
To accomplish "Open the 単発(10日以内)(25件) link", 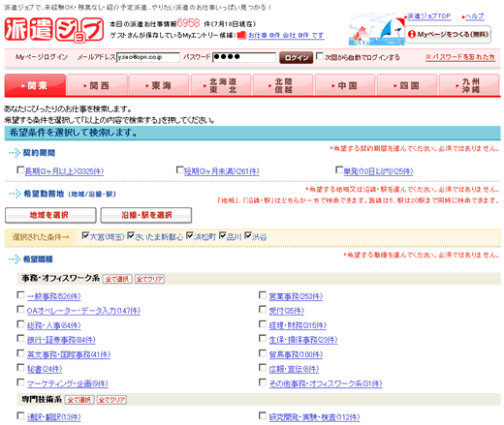I will [378, 171].
